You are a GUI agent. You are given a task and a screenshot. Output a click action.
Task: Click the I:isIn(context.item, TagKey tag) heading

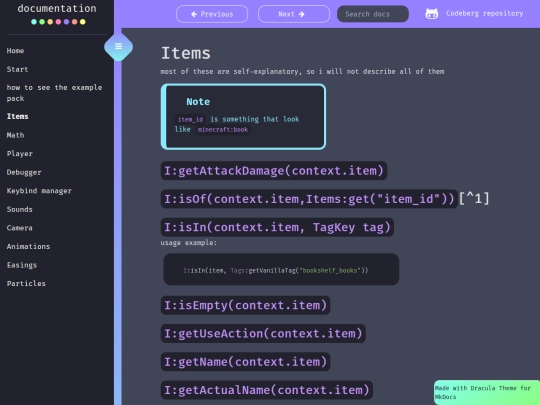[277, 227]
